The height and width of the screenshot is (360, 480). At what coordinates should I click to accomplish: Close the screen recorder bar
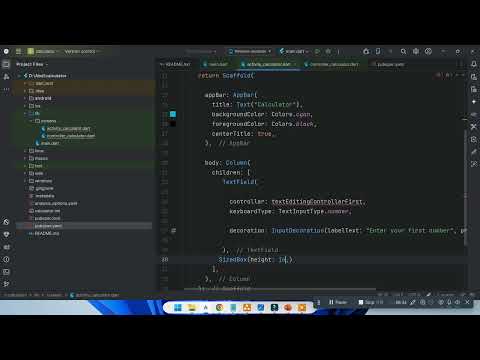[467, 302]
